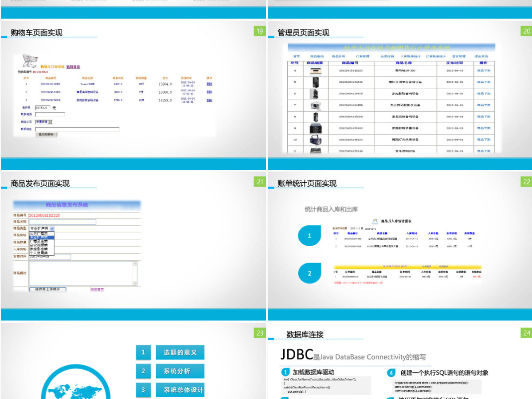Select slide title 管理员页面实现

(304, 32)
